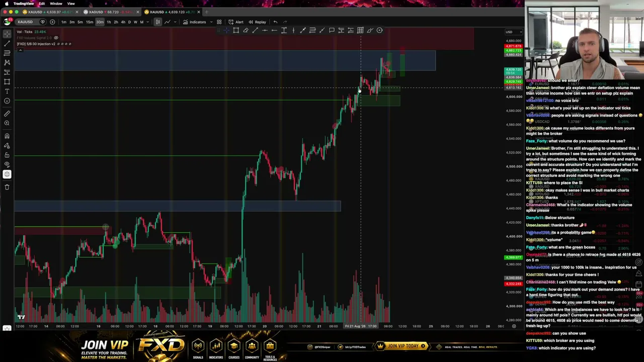Create a price Alert
The height and width of the screenshot is (362, 644).
pos(236,22)
